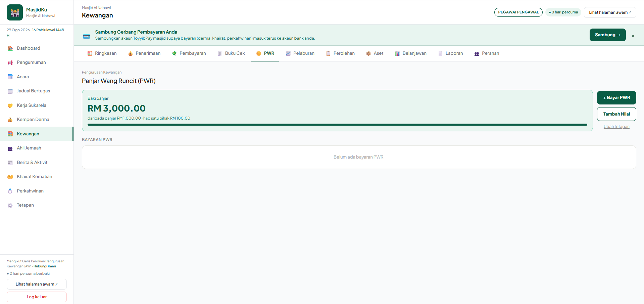Viewport: 644px width, 304px height.
Task: Click the Sambung button
Action: pos(607,35)
